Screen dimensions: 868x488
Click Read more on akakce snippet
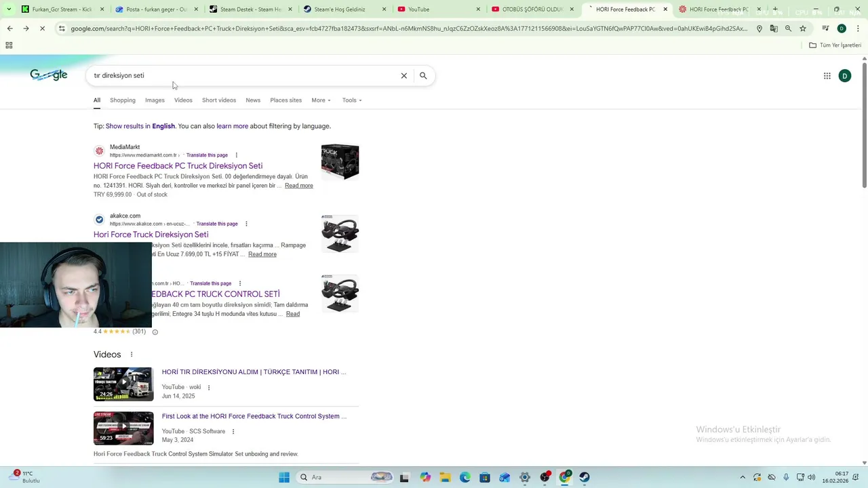262,254
